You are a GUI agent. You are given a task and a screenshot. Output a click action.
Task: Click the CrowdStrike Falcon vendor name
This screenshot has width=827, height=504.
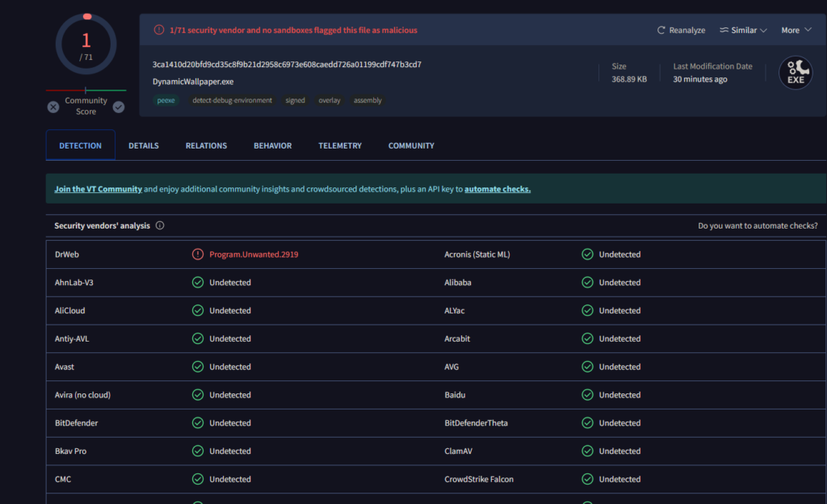pyautogui.click(x=479, y=479)
